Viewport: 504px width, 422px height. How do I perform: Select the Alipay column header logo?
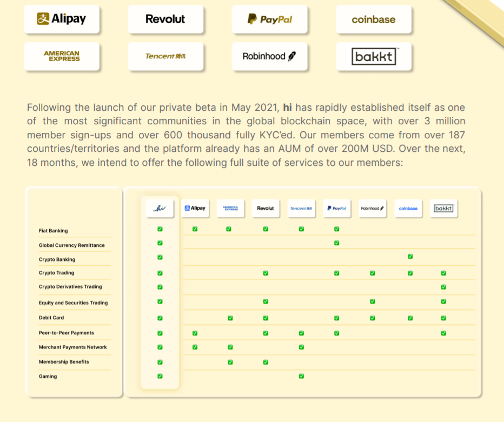click(195, 209)
